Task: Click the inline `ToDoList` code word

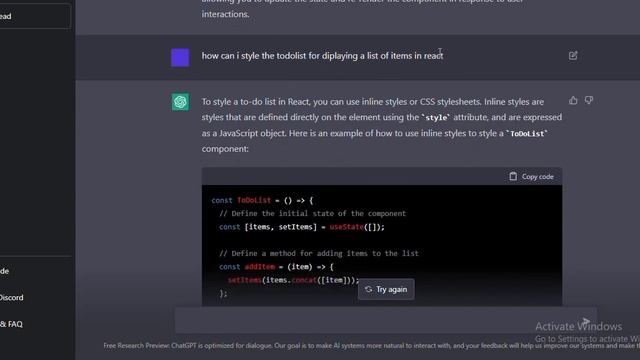Action: coord(527,133)
